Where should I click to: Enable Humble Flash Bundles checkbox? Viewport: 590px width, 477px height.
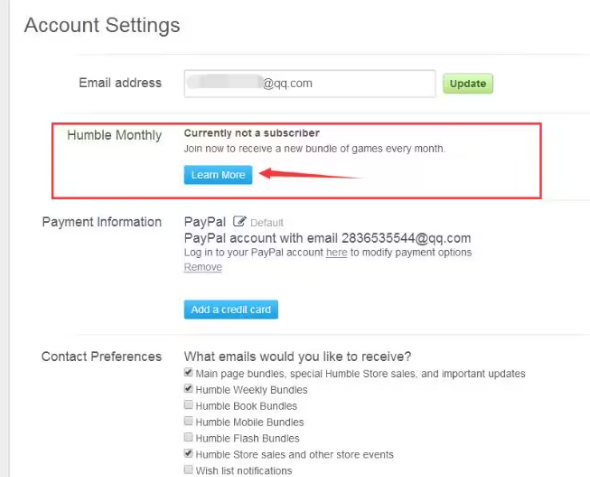pos(188,437)
